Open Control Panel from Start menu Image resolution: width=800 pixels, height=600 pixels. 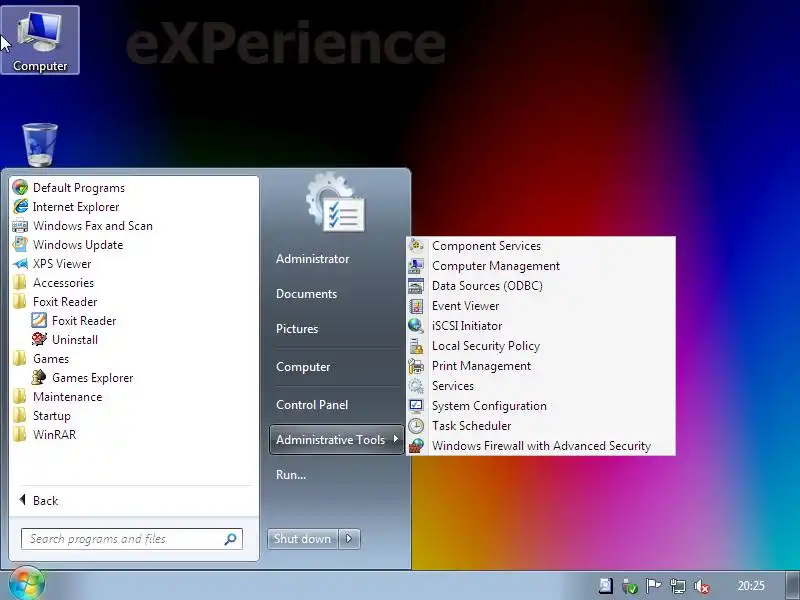(x=312, y=405)
